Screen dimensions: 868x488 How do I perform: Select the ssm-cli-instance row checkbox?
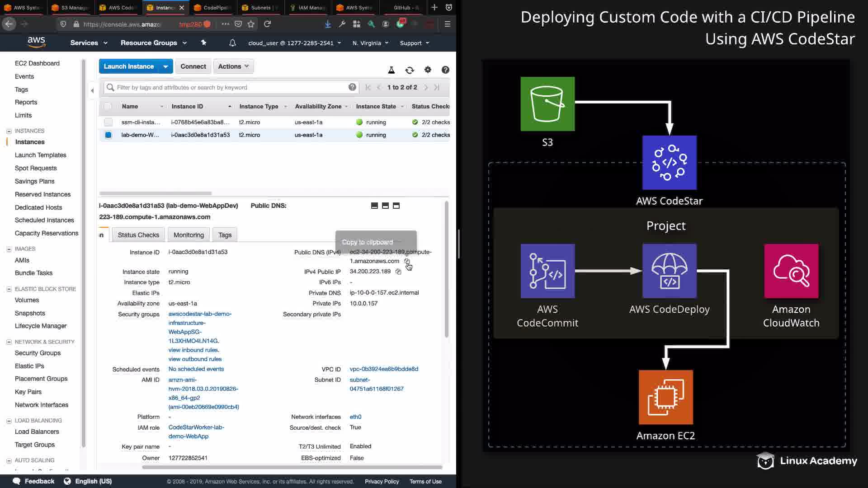coord(108,122)
